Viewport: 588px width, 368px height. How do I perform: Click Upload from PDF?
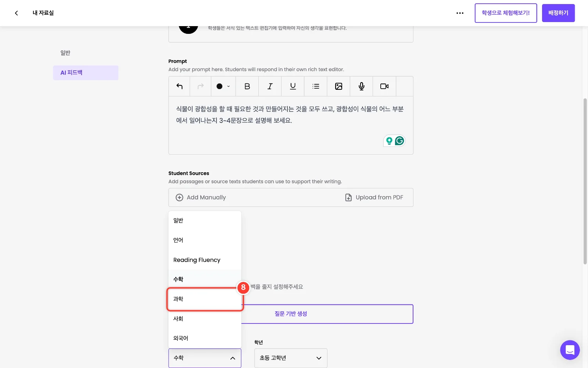click(x=374, y=197)
